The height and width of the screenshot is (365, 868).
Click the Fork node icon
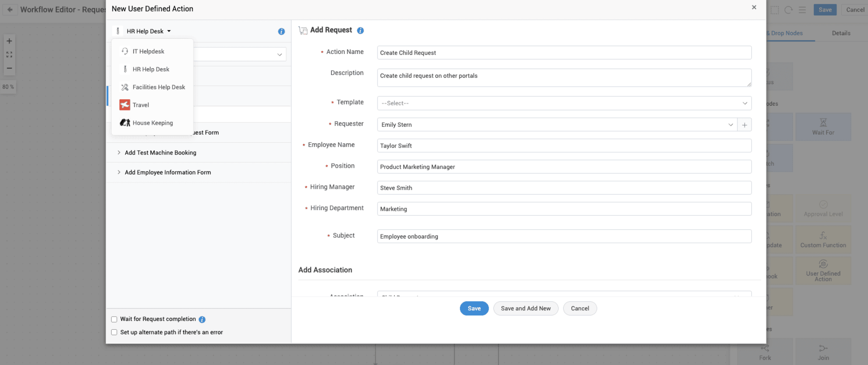[x=765, y=349]
